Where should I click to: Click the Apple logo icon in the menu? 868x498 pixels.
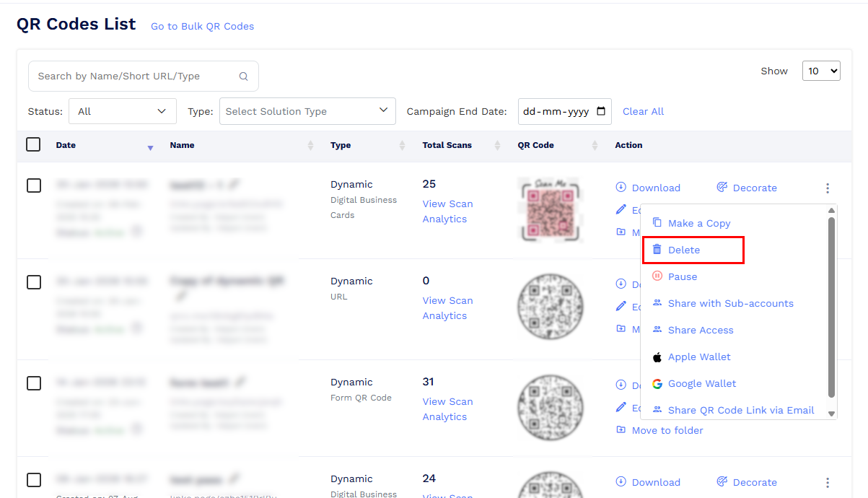[657, 357]
